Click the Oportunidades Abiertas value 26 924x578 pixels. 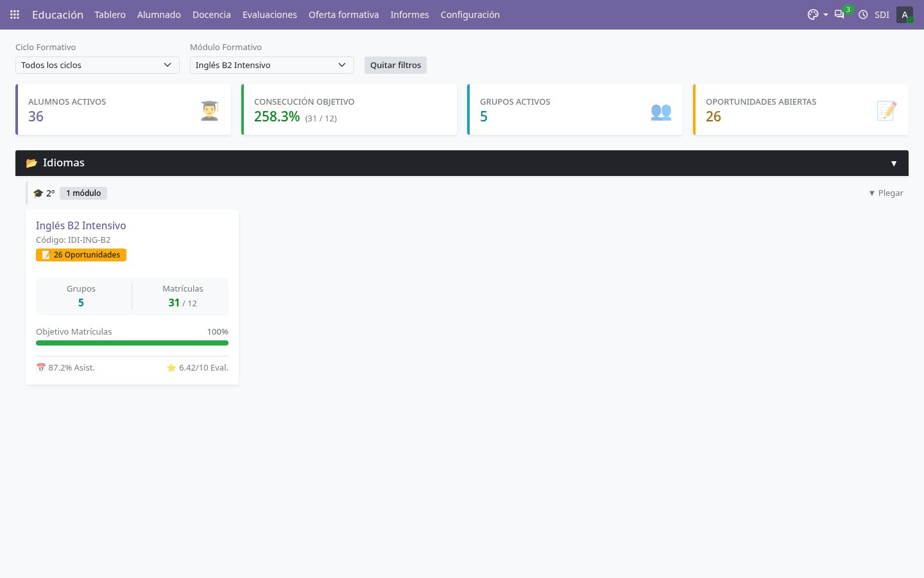click(x=714, y=116)
